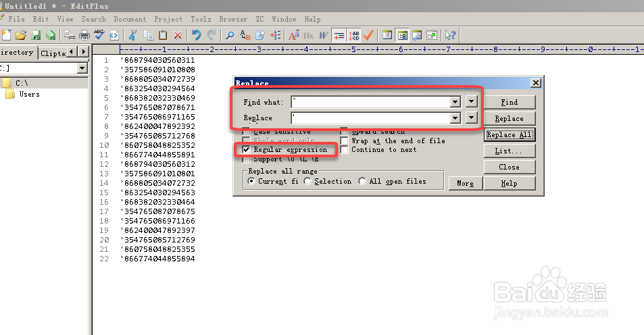Click the Find button
Viewport: 644px width, 335px height.
click(x=510, y=102)
